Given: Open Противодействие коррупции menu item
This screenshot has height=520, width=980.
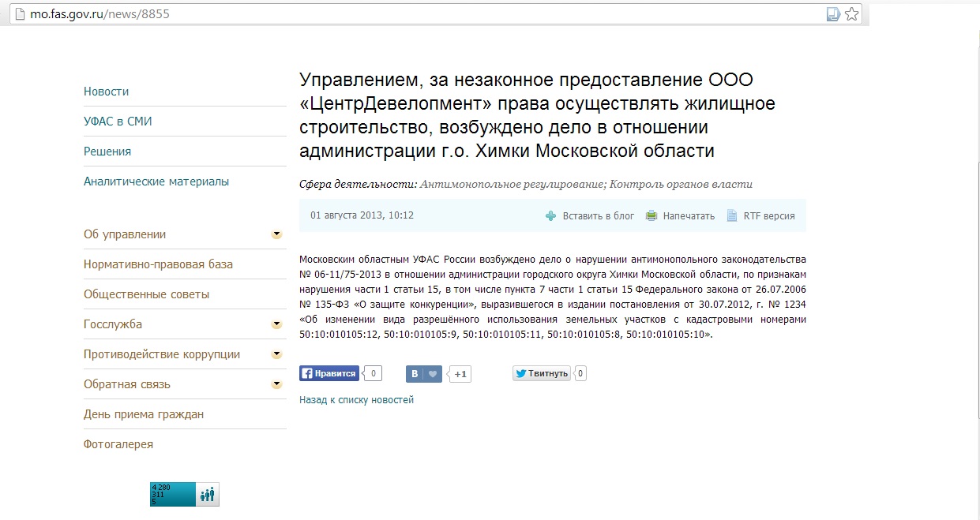Looking at the screenshot, I should point(162,354).
